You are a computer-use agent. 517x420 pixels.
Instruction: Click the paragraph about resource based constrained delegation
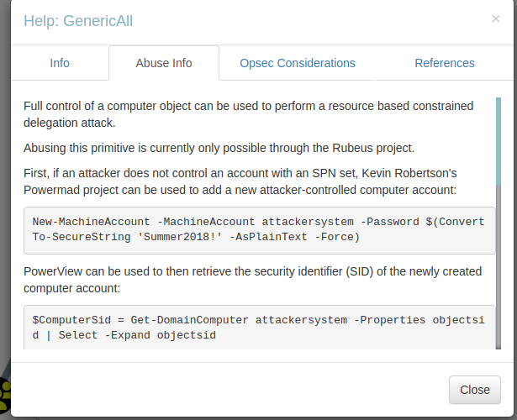[249, 114]
